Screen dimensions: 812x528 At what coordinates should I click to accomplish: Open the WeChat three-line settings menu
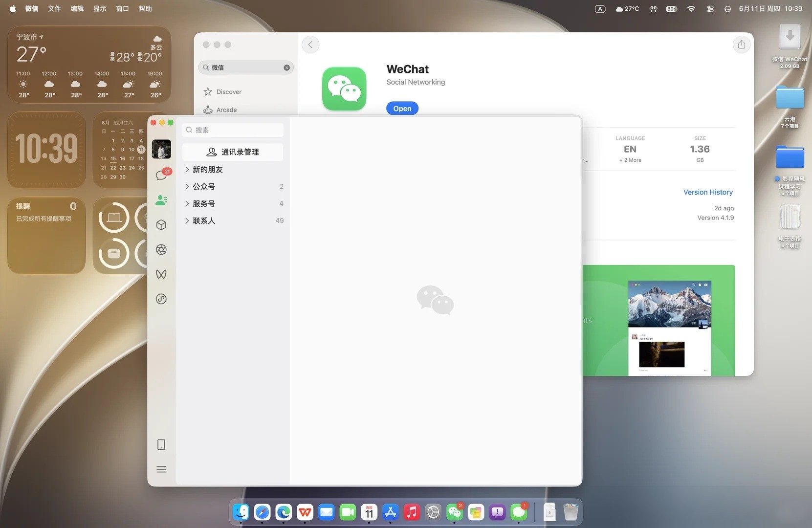[x=161, y=469]
